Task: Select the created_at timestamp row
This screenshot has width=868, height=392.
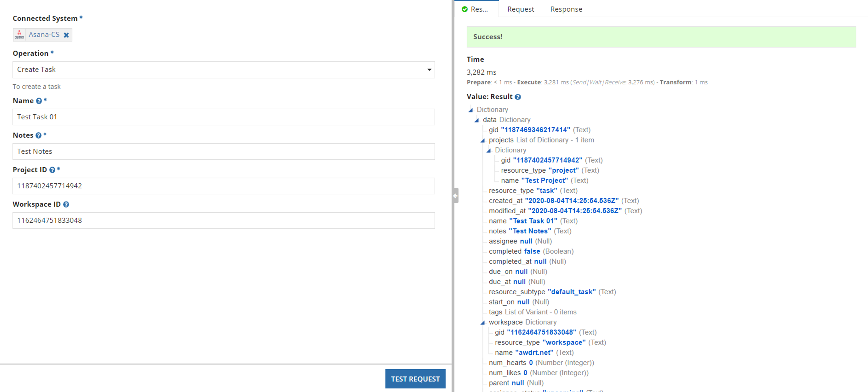Action: click(564, 201)
